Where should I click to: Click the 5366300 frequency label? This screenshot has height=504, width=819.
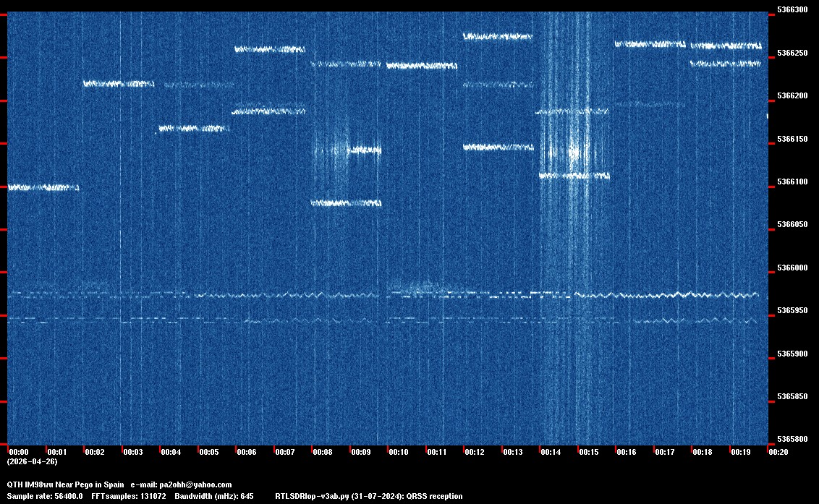tap(792, 10)
